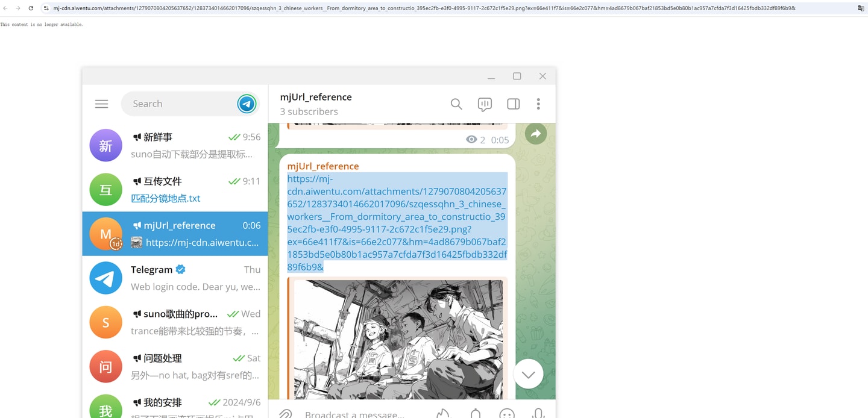Viewport: 868px width, 418px height.
Task: Minimize the Telegram window
Action: [x=491, y=76]
